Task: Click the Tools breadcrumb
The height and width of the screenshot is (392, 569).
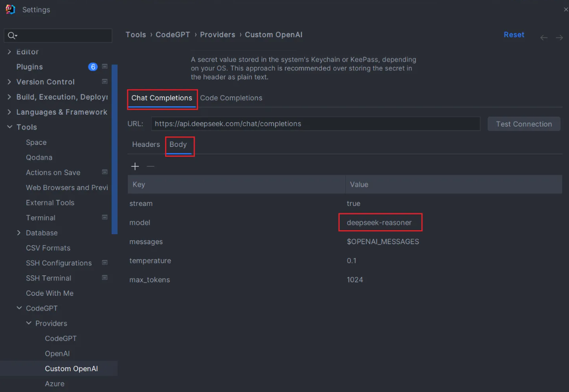Action: click(136, 35)
